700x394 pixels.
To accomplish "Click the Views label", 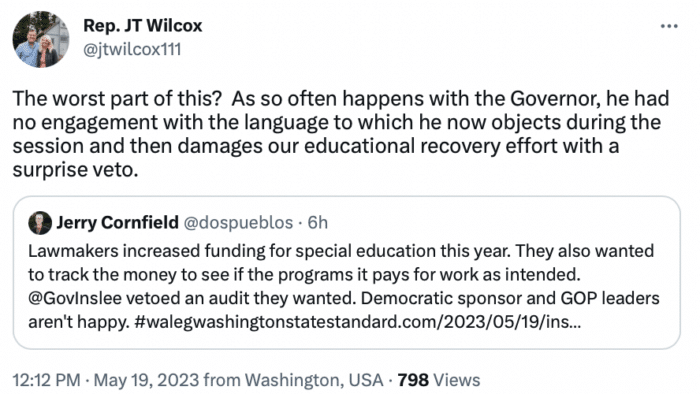I will pyautogui.click(x=457, y=380).
